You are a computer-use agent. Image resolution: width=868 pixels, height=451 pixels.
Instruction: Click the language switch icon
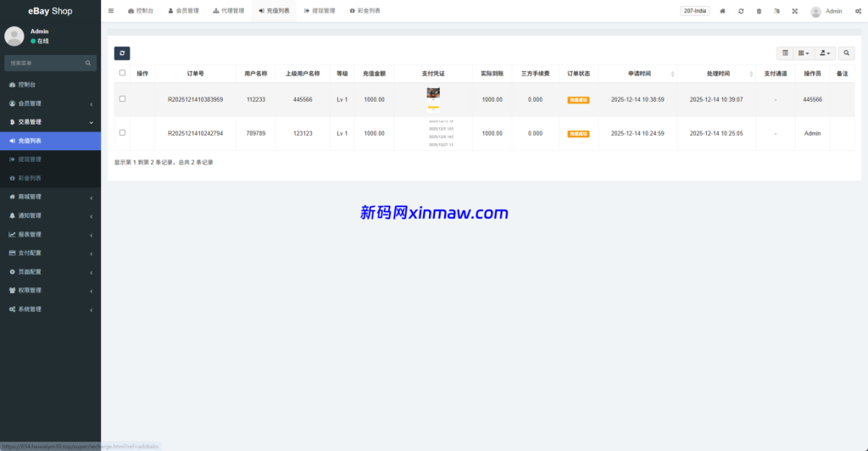776,11
